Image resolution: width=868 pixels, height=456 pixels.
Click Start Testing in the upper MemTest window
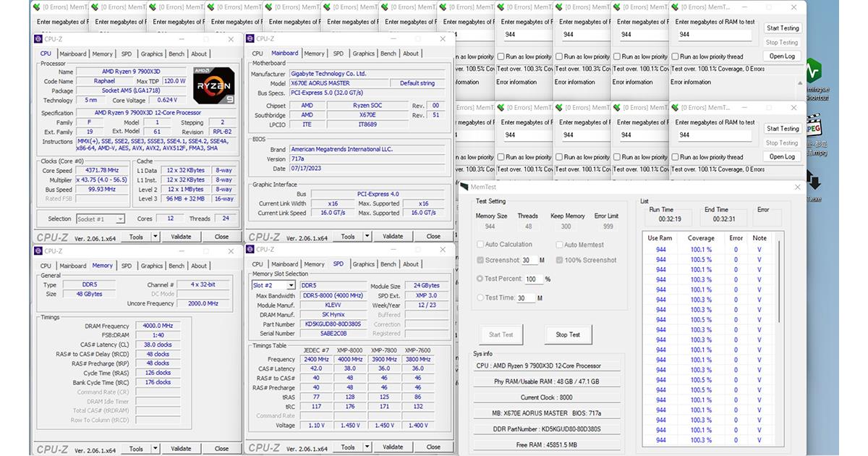pyautogui.click(x=783, y=28)
